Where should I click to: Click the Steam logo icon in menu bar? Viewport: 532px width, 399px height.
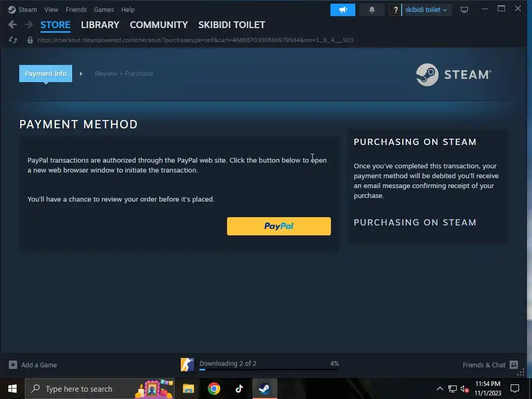click(x=12, y=9)
